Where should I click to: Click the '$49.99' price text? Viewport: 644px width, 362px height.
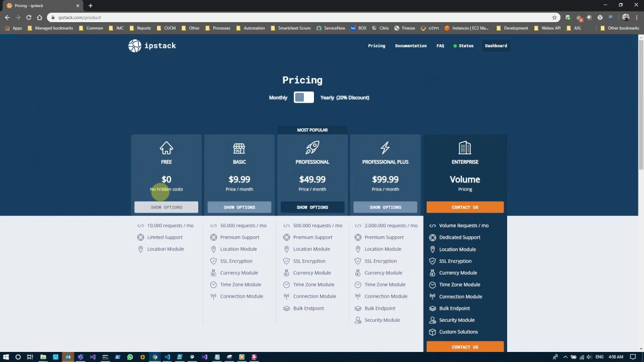[x=312, y=179]
